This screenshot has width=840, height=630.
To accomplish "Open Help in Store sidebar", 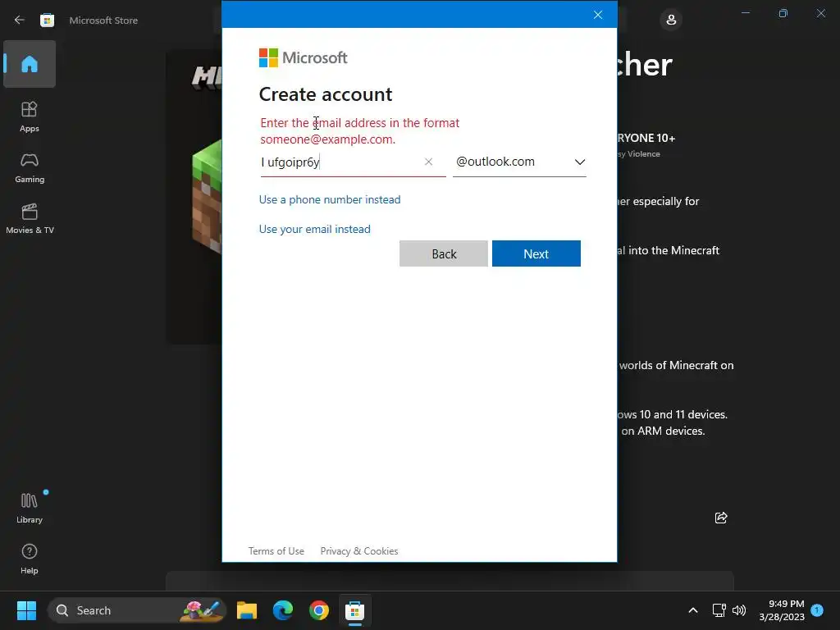I will pyautogui.click(x=30, y=559).
